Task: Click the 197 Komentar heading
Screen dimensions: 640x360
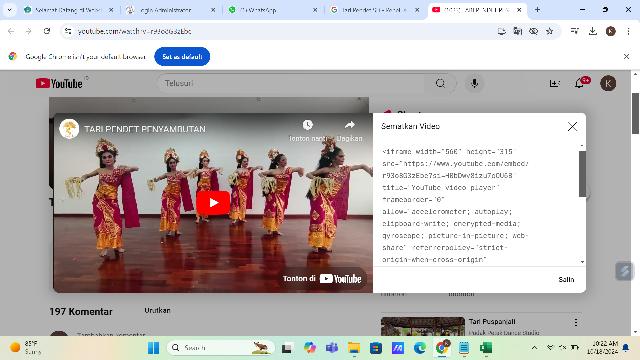Action: click(x=81, y=312)
